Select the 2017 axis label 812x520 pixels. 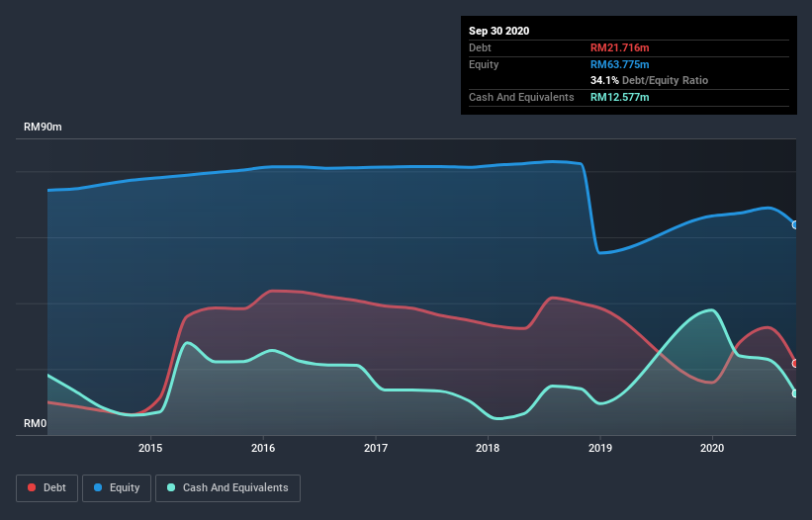click(x=376, y=448)
